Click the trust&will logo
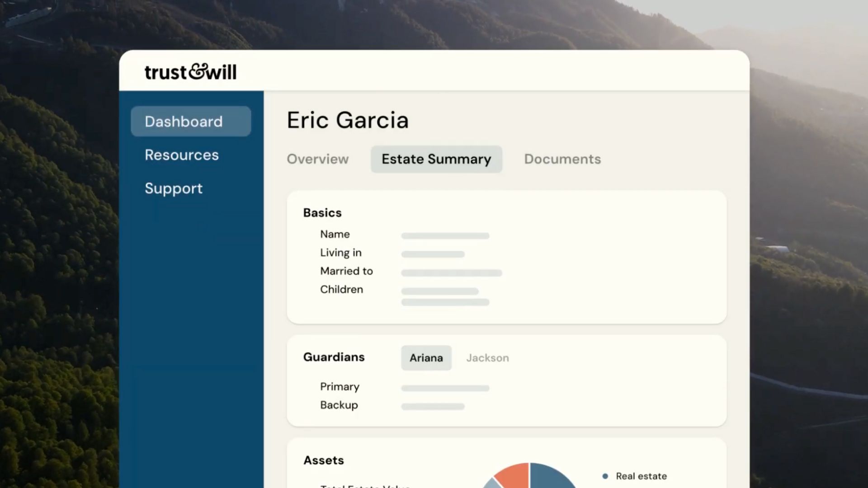Image resolution: width=868 pixels, height=488 pixels. click(190, 72)
